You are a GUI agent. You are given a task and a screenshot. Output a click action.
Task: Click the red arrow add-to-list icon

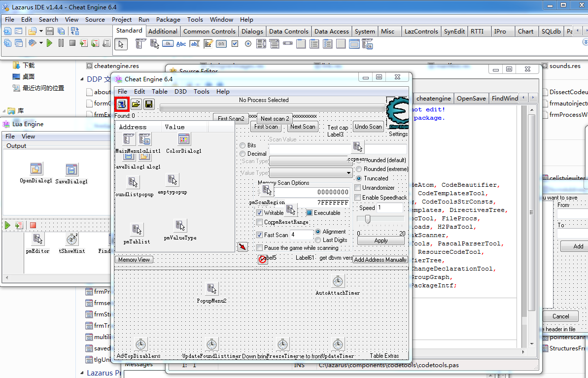243,247
